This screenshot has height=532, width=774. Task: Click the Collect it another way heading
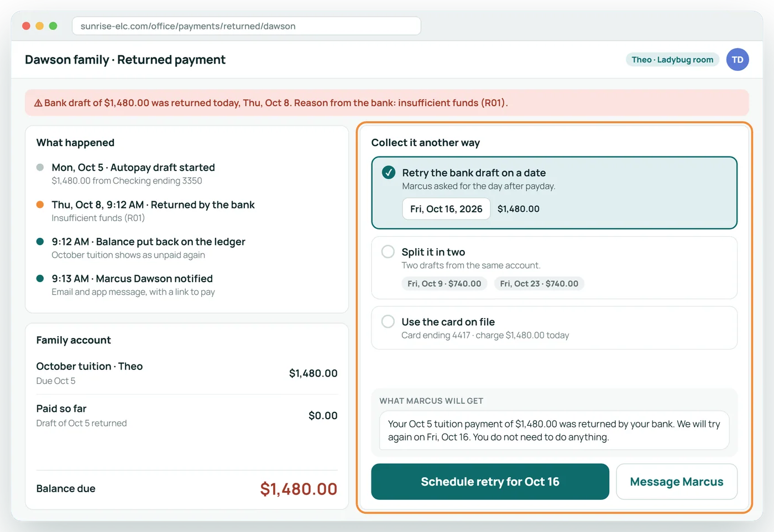click(426, 143)
